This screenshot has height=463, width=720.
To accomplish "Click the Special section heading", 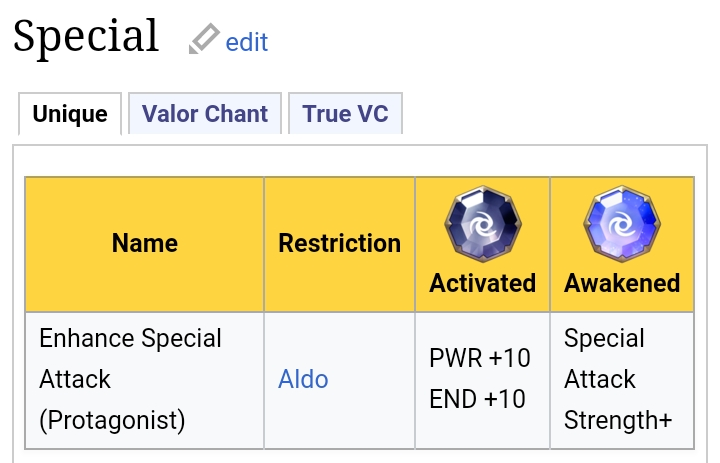I will (x=86, y=36).
